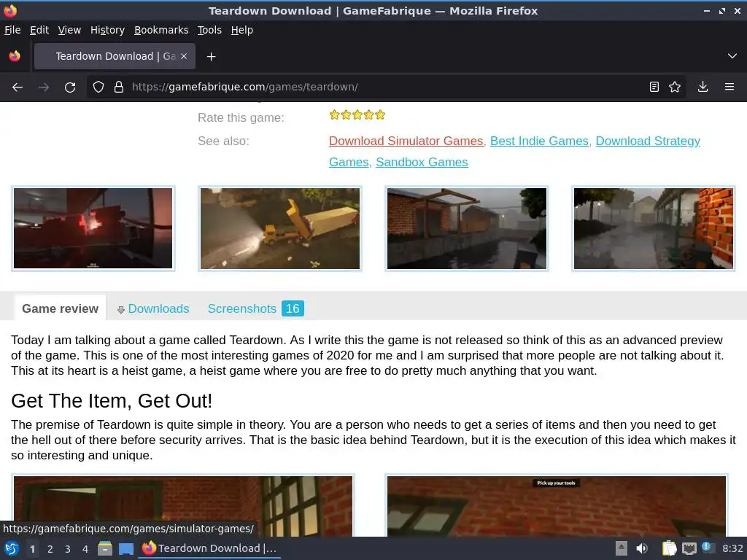Switch to the Screenshots tab
The width and height of the screenshot is (747, 560).
tap(242, 308)
